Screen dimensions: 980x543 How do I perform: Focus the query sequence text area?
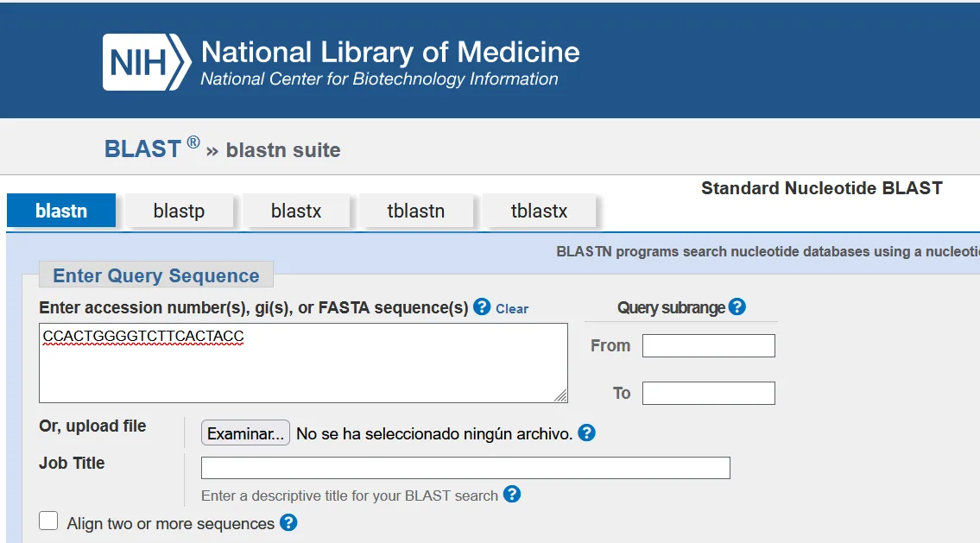pos(302,363)
